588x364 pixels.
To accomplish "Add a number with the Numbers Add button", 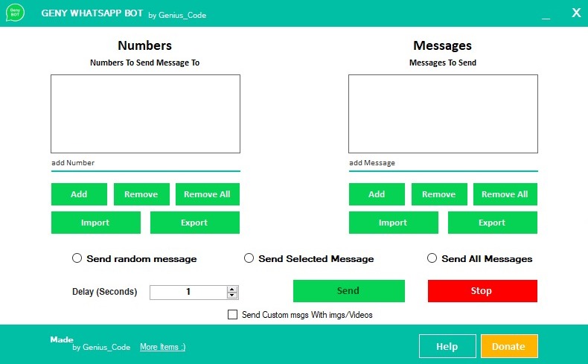I will coord(79,194).
